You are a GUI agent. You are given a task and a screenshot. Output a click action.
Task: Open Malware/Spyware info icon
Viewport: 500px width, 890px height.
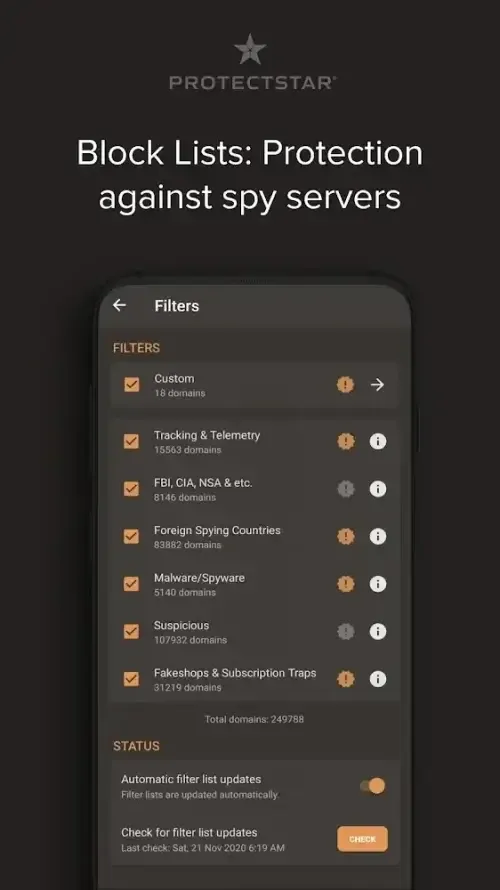[x=378, y=584]
